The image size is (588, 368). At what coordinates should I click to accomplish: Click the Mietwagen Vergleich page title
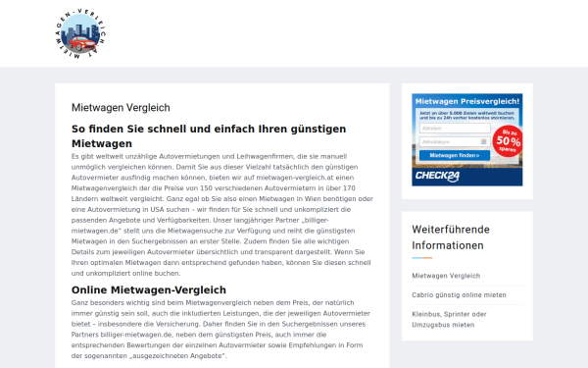pyautogui.click(x=121, y=108)
